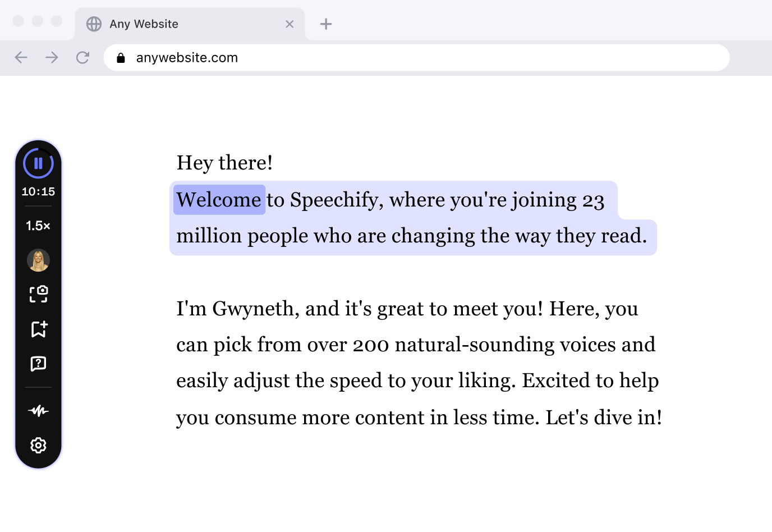The image size is (772, 532).
Task: Click the 10:15 time remaining label
Action: [x=38, y=191]
